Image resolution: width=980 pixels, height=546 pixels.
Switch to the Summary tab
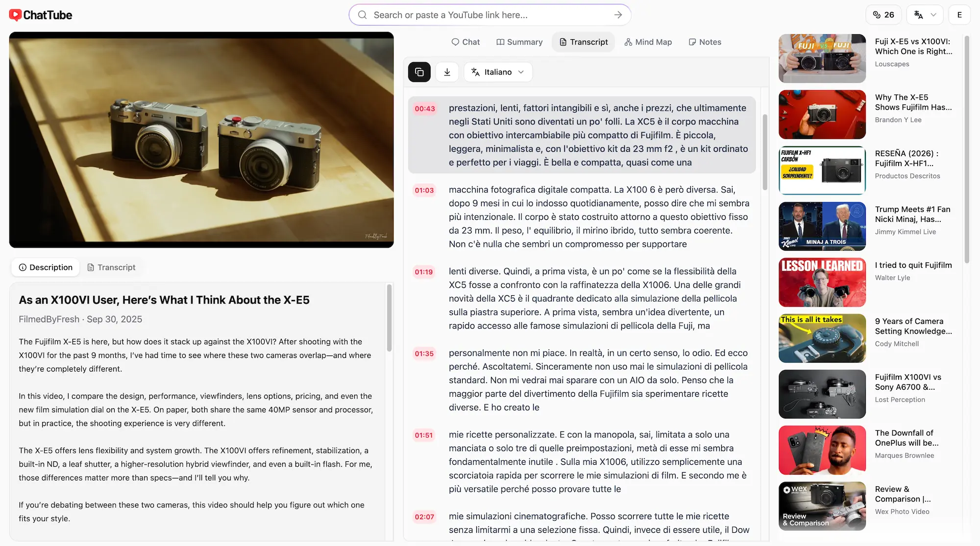(x=519, y=42)
